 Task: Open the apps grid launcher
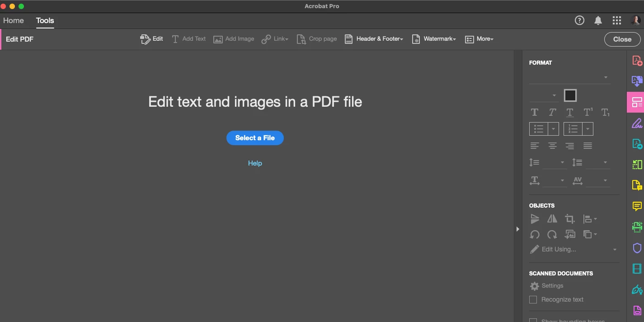[616, 20]
